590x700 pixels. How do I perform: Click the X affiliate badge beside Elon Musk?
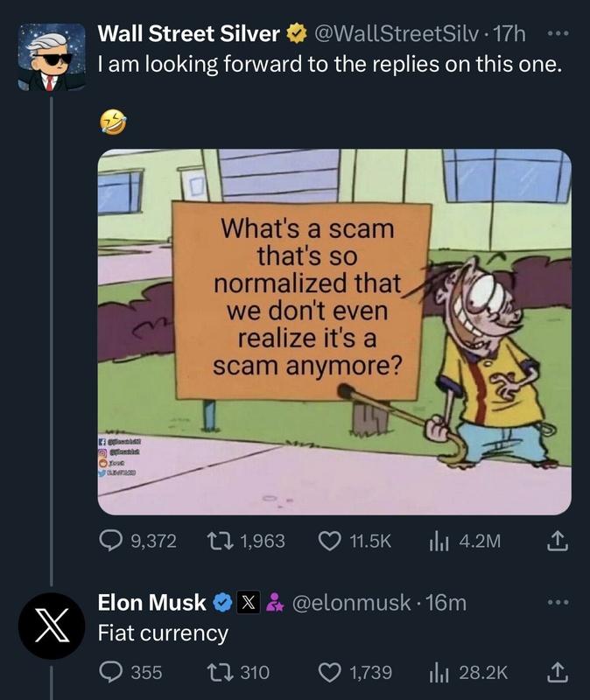point(248,603)
